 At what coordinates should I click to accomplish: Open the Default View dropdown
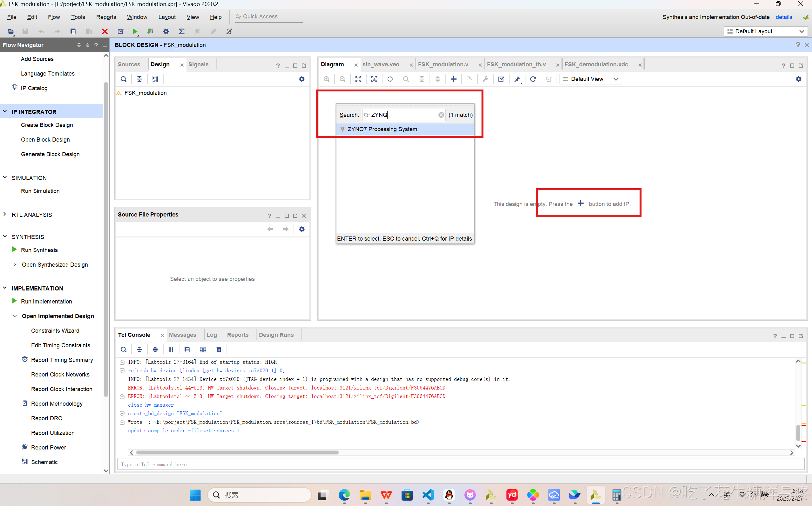pos(591,79)
